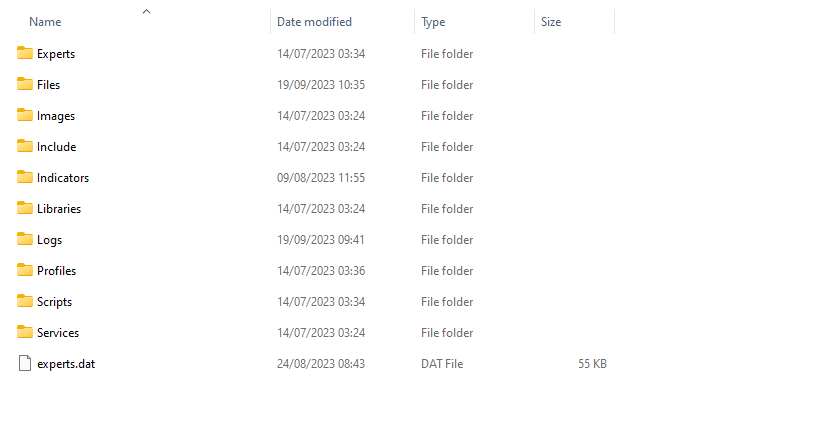Click the Logs folder icon
The image size is (824, 423).
(x=25, y=240)
